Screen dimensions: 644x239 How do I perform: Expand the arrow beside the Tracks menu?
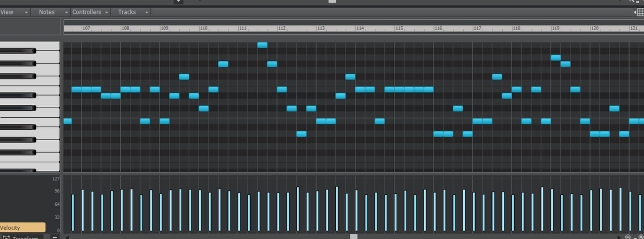(147, 12)
